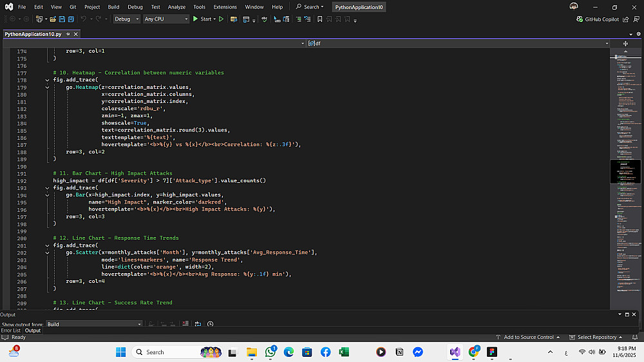Open the Extensions menu
The width and height of the screenshot is (644, 362).
click(225, 7)
